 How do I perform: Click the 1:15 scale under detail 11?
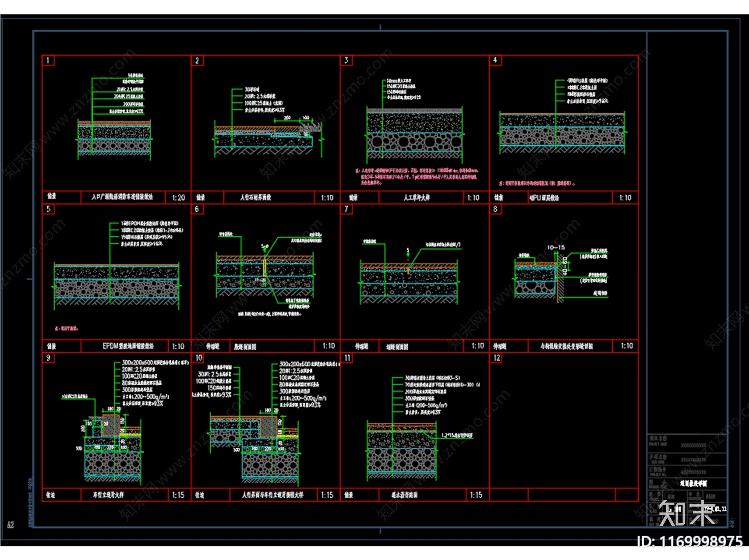pos(476,495)
